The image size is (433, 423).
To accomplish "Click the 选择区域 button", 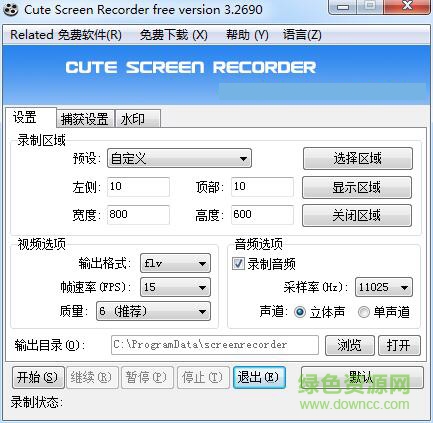I will point(358,158).
